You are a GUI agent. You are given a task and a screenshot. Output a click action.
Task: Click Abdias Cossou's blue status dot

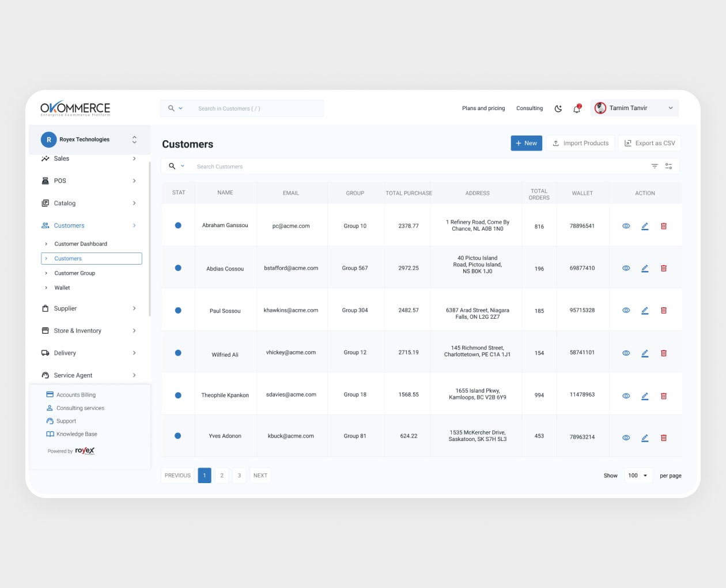pyautogui.click(x=178, y=268)
